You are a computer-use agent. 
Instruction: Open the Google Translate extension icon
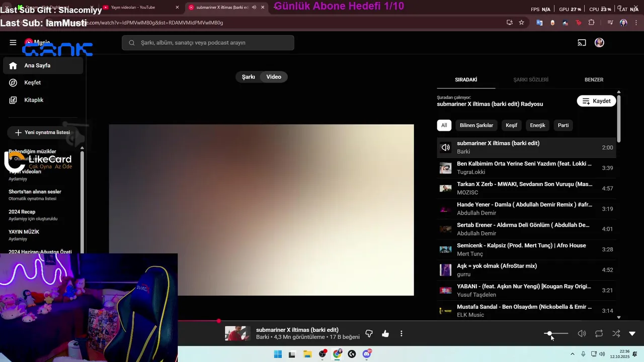coord(539,23)
